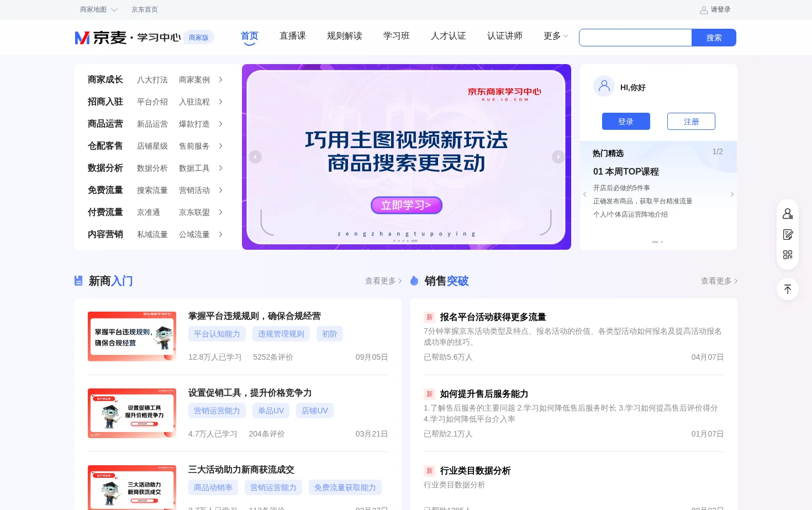Open the 认证讲师 tab

click(505, 36)
